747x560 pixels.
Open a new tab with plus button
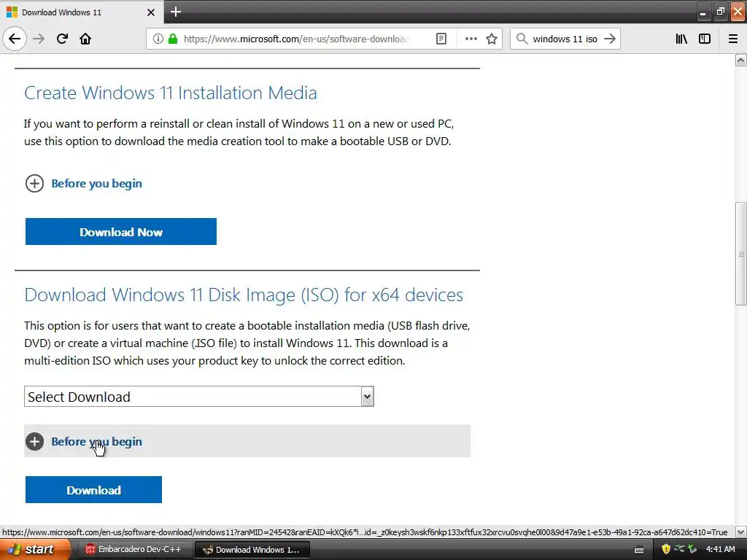tap(176, 12)
